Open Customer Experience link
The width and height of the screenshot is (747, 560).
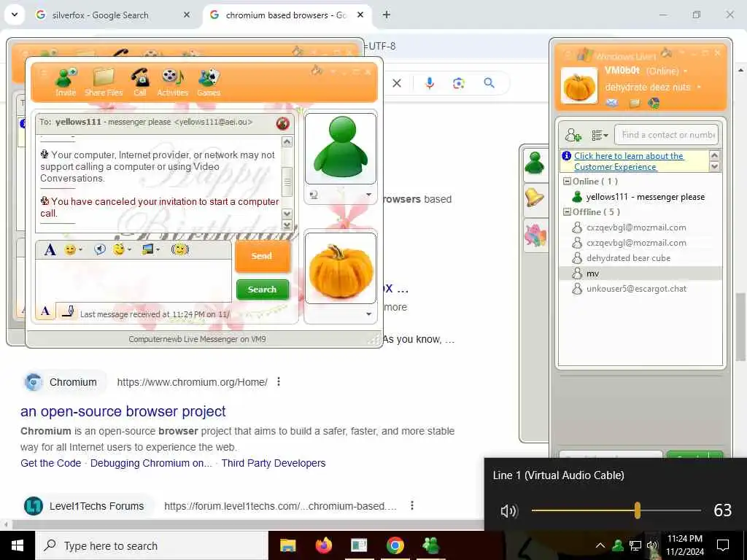tap(628, 161)
